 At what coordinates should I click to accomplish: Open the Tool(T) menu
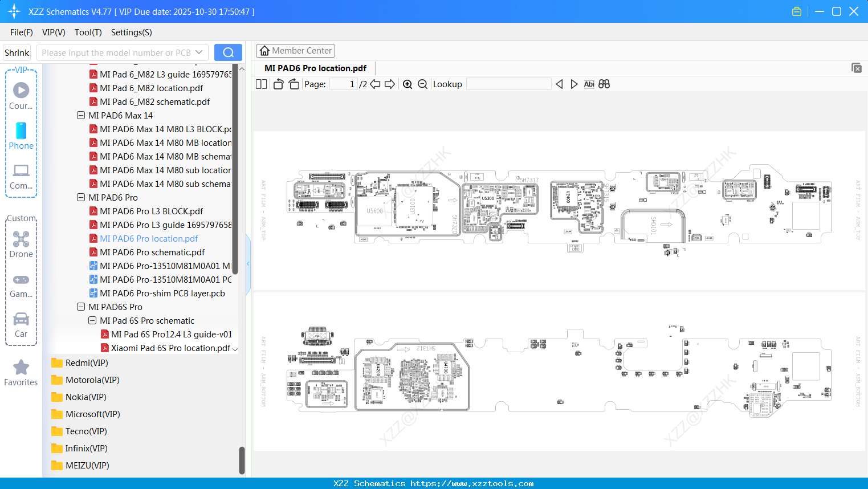point(88,32)
